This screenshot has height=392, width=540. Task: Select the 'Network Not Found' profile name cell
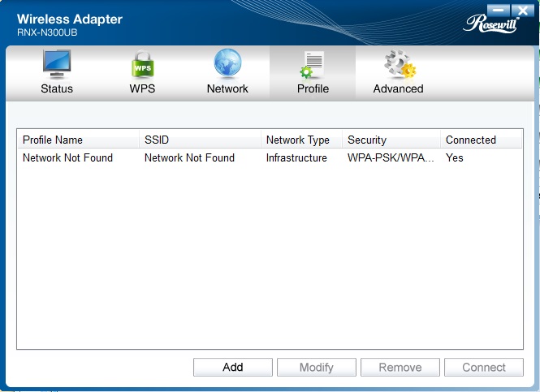coord(68,157)
